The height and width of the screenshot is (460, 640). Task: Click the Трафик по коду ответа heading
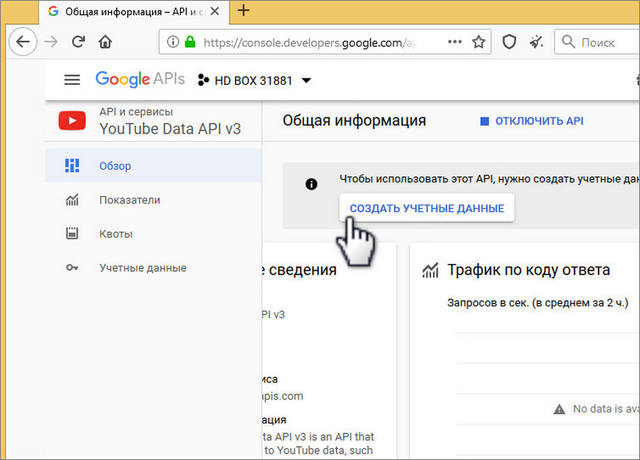pyautogui.click(x=529, y=270)
